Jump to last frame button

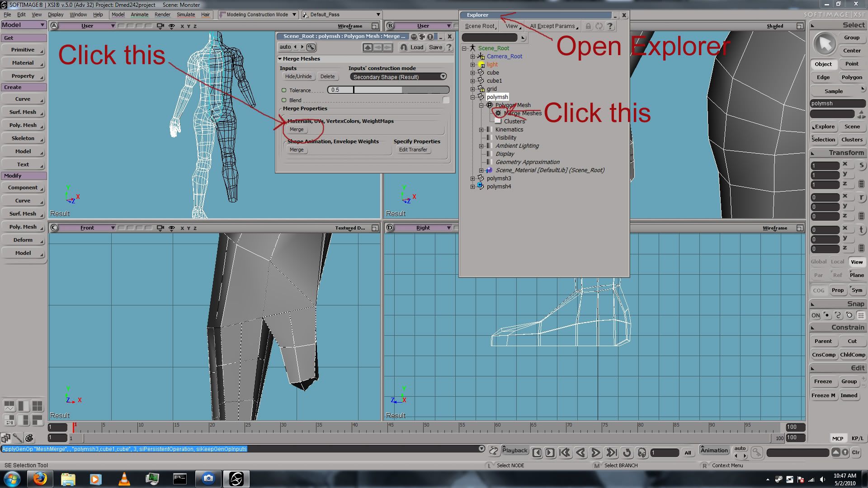(611, 452)
